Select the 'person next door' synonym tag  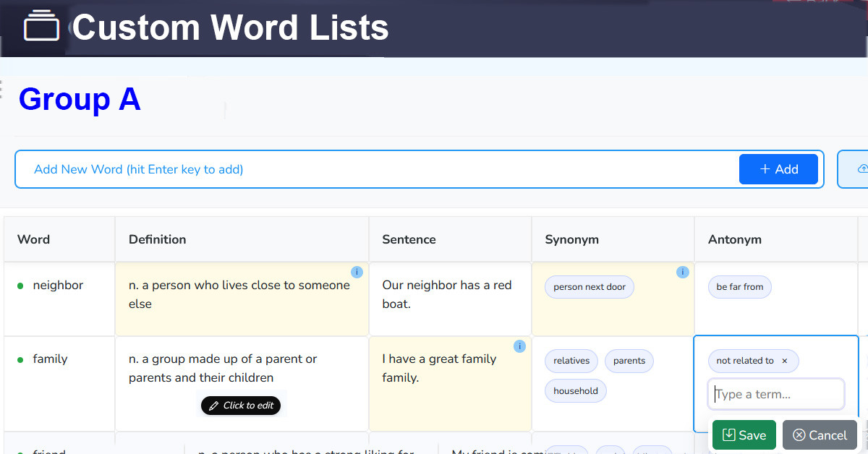[589, 287]
